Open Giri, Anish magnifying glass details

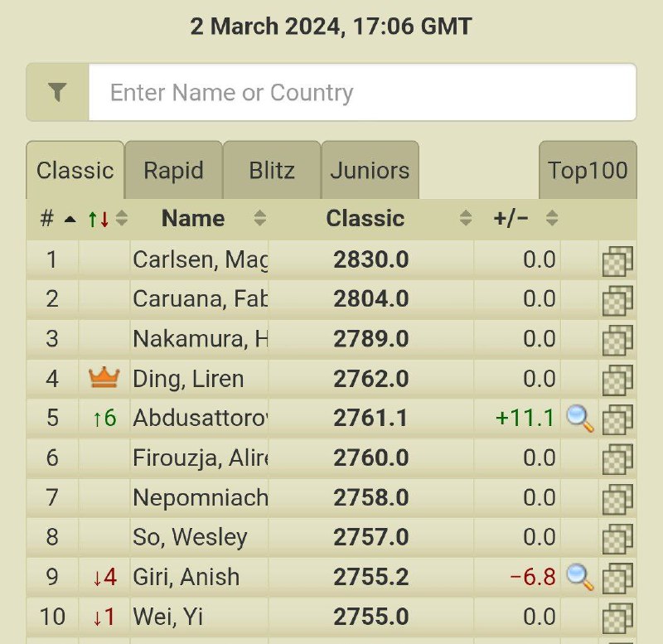[x=579, y=577]
